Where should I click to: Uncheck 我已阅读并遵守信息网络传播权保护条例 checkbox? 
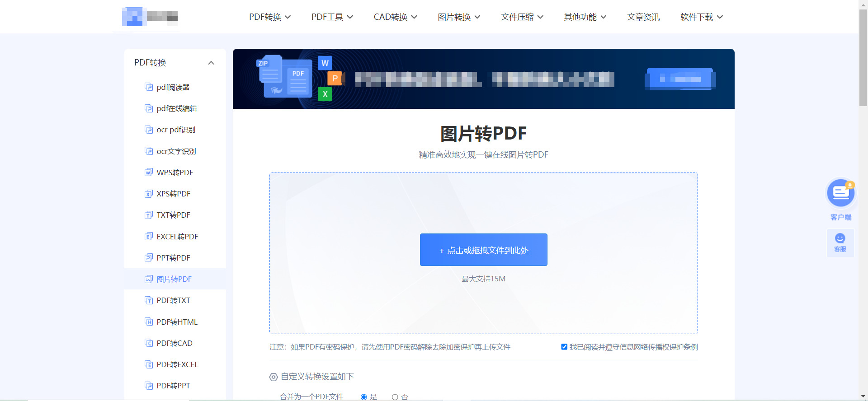564,347
